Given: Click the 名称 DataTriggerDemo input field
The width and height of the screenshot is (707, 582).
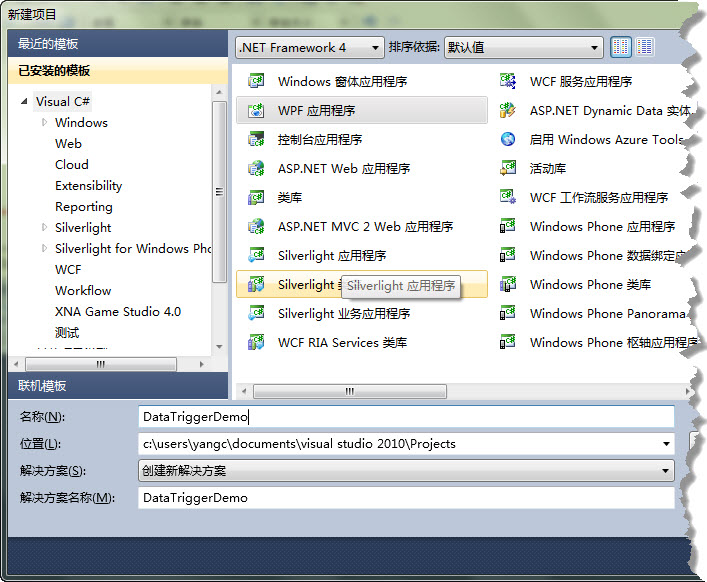Looking at the screenshot, I should click(x=406, y=417).
